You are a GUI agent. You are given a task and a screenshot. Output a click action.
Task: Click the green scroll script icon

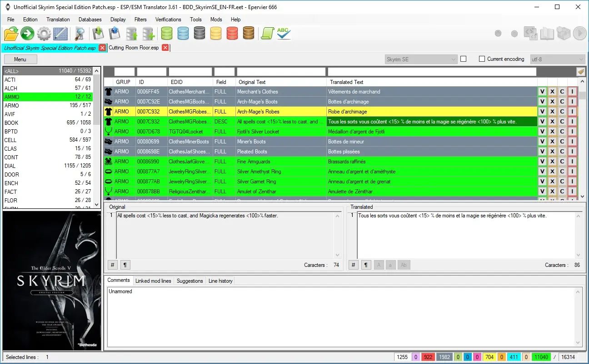[x=267, y=34]
